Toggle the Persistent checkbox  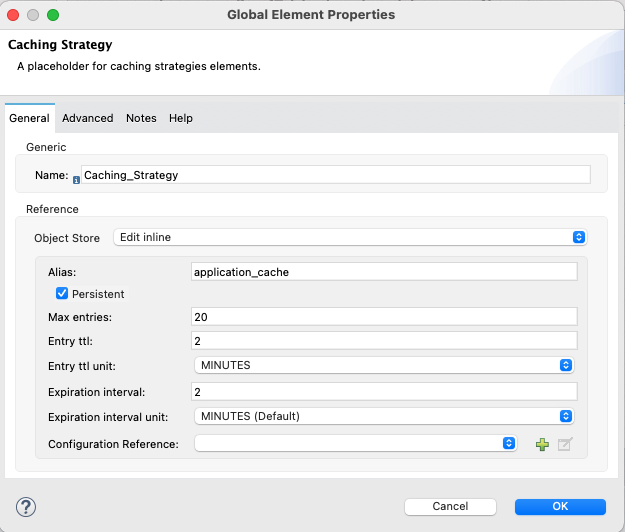[x=62, y=293]
